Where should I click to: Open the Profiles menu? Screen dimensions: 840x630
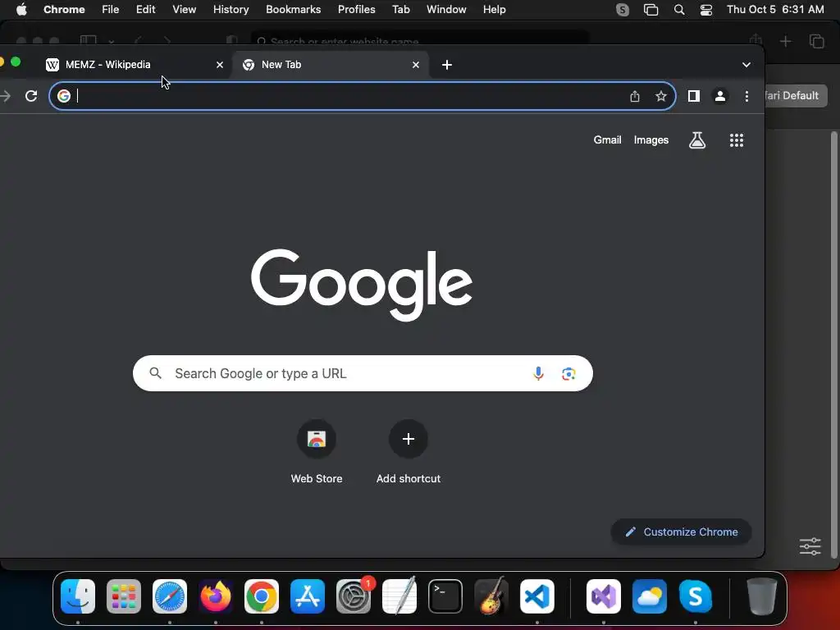click(356, 10)
